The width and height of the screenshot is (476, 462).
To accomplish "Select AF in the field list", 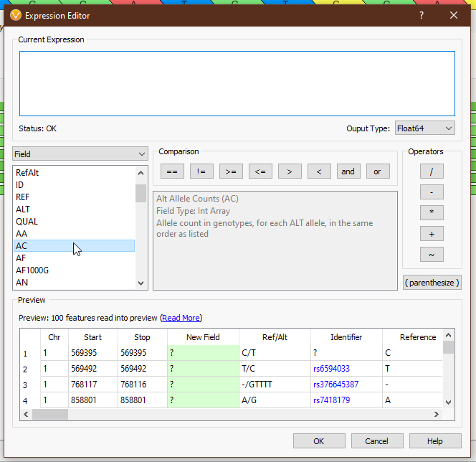I will [x=74, y=258].
